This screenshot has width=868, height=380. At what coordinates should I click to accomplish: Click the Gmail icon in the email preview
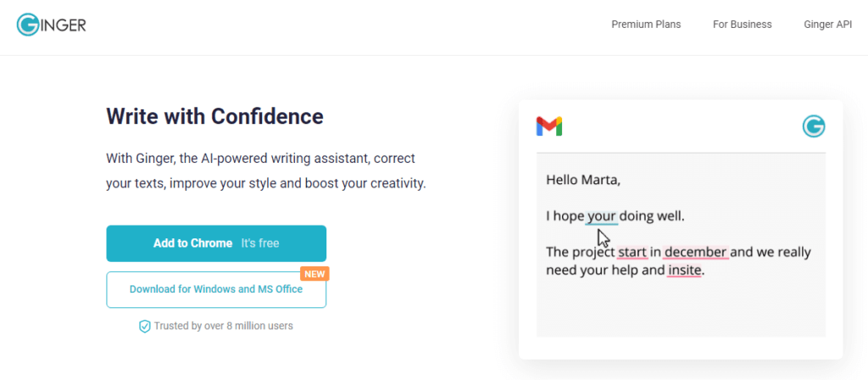(549, 127)
